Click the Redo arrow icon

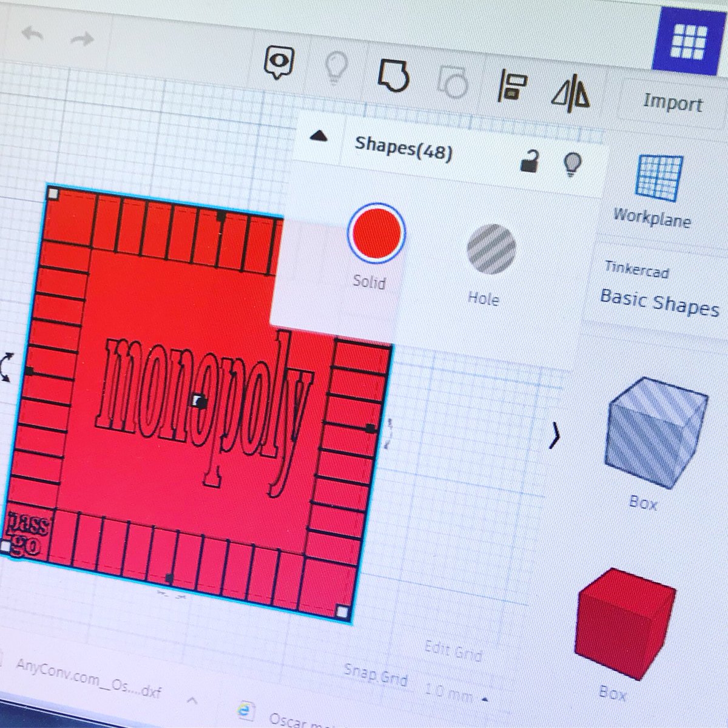pos(81,39)
